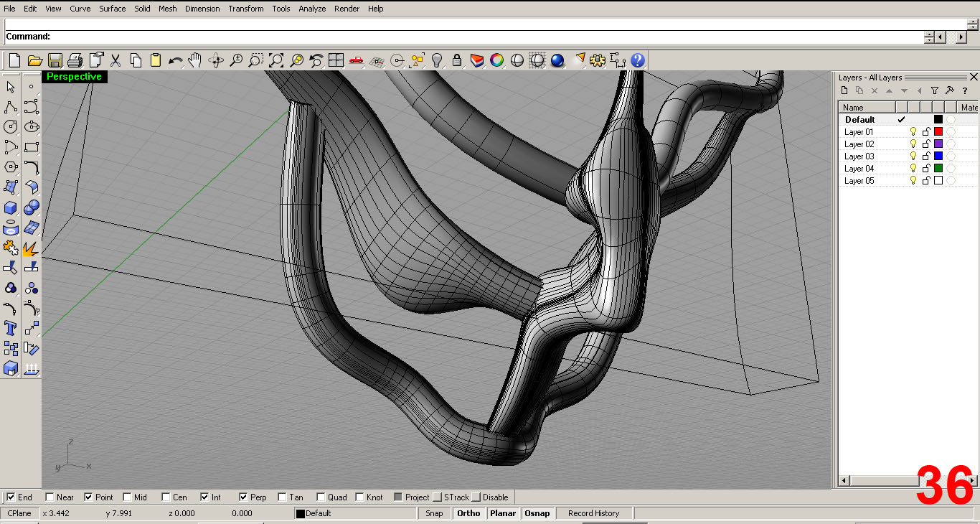Click the Zoom Extents icon
The height and width of the screenshot is (524, 980).
(x=276, y=60)
